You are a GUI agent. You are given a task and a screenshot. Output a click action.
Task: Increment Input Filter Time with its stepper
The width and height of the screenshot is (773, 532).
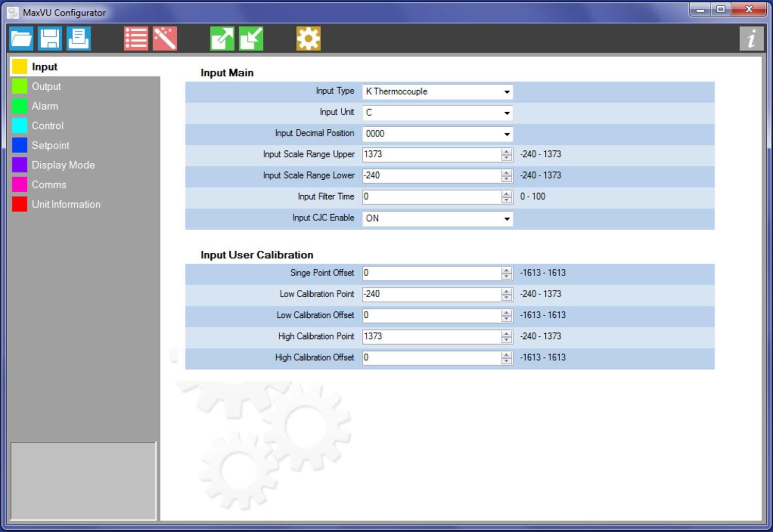click(506, 194)
